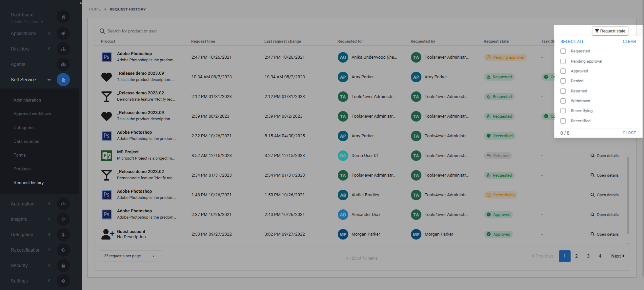Collapse the Self Service menu section
The image size is (644, 290).
[49, 80]
